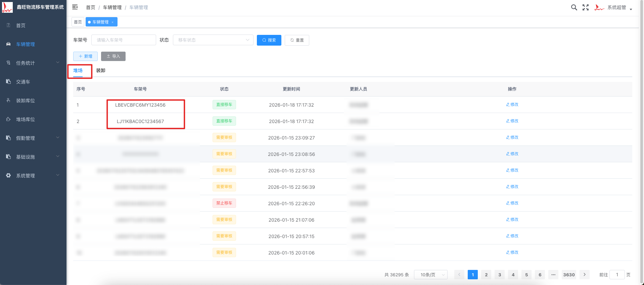Image resolution: width=644 pixels, height=285 pixels.
Task: Click the 导入 import button
Action: click(113, 56)
